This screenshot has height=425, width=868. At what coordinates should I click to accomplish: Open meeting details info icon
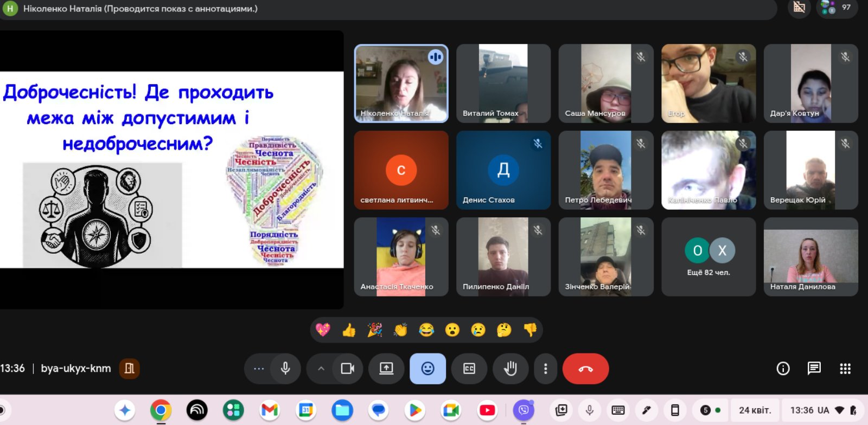pyautogui.click(x=783, y=369)
